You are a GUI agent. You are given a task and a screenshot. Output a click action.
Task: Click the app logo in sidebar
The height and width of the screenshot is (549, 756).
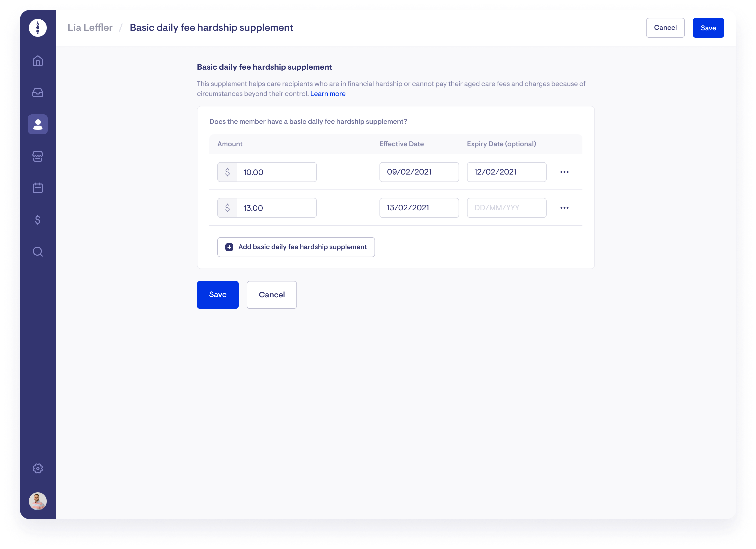[38, 28]
